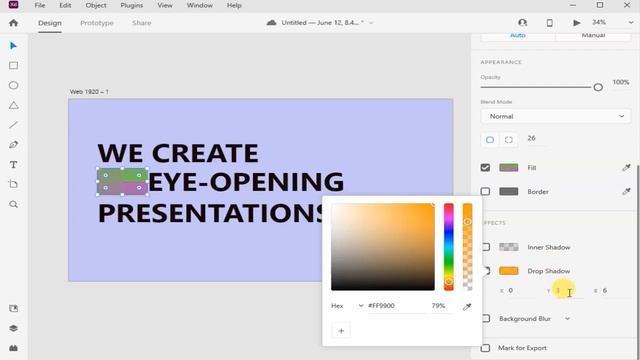
Task: Click the Border gray color swatch
Action: [x=509, y=191]
